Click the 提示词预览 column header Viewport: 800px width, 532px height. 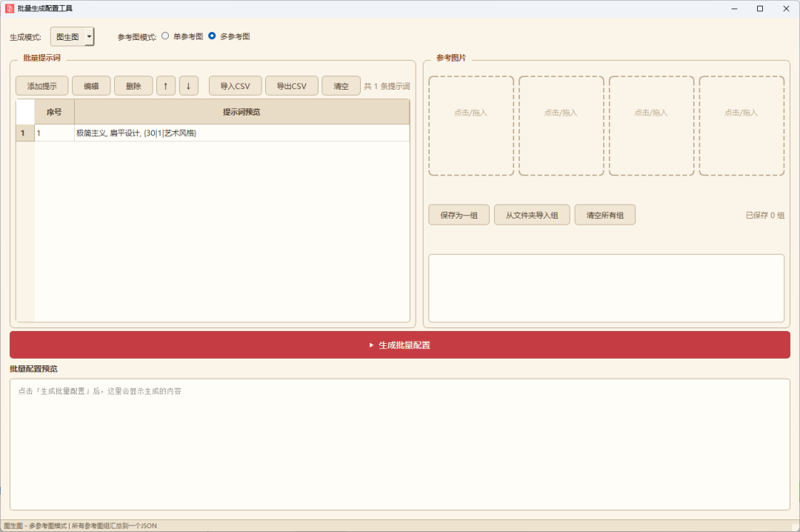tap(241, 112)
